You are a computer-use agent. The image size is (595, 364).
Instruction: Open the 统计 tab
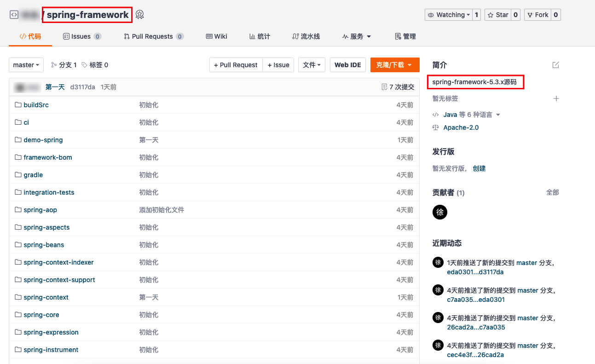(260, 36)
